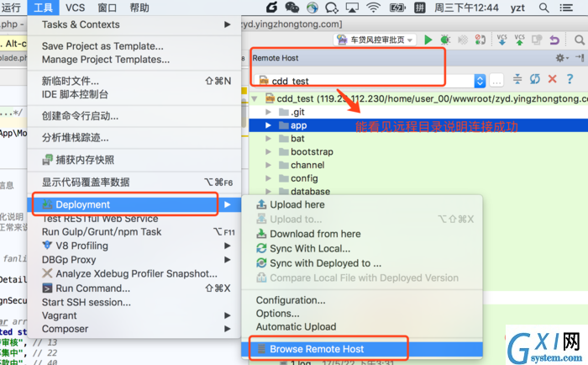
Task: Choose Download from here
Action: coord(362,234)
